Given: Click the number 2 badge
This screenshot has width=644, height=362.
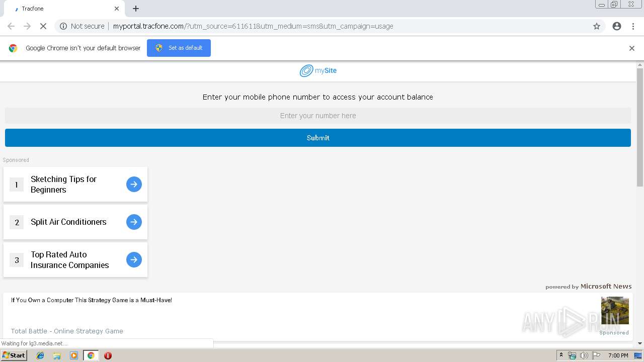Looking at the screenshot, I should (x=17, y=222).
